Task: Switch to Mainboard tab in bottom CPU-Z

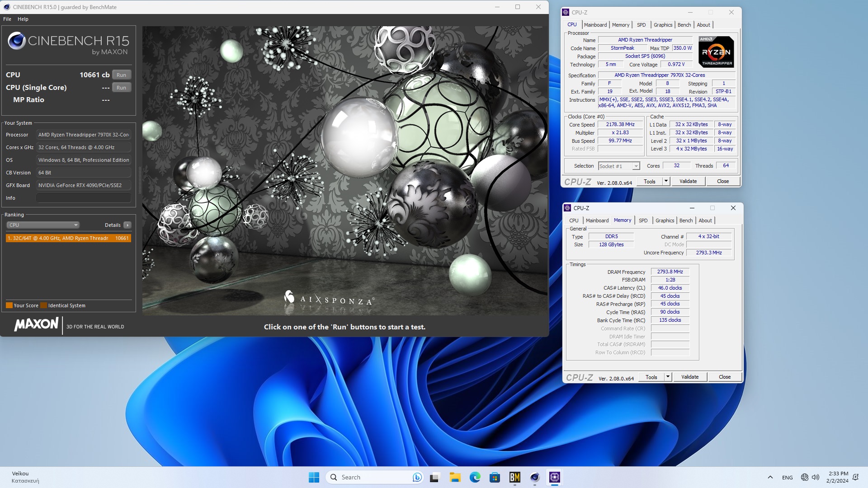Action: (597, 221)
